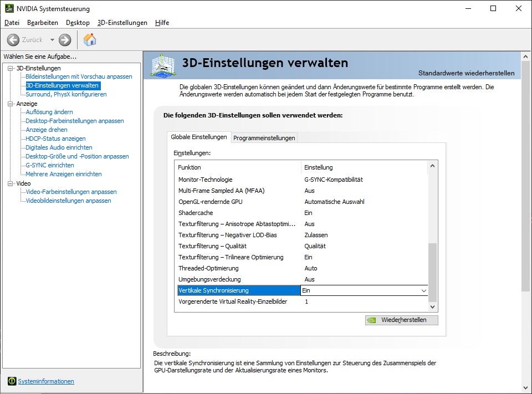
Task: Open the Hilfe menu
Action: click(x=162, y=23)
